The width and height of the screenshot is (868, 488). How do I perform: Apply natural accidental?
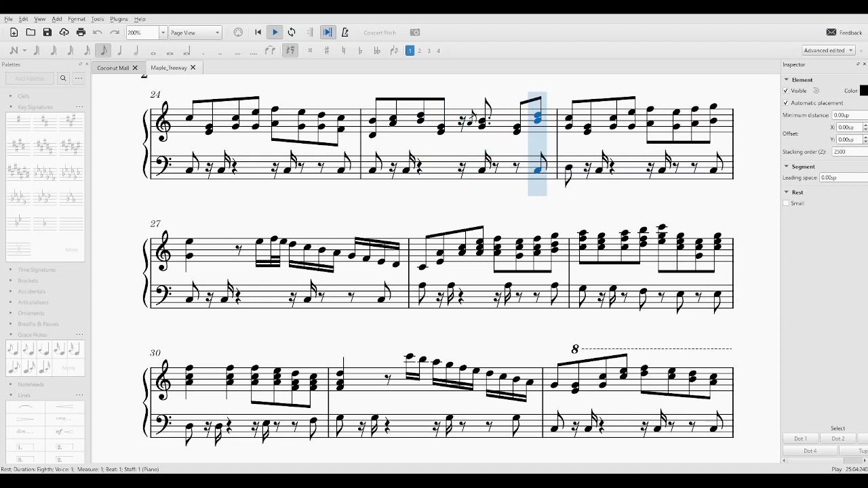click(x=344, y=51)
